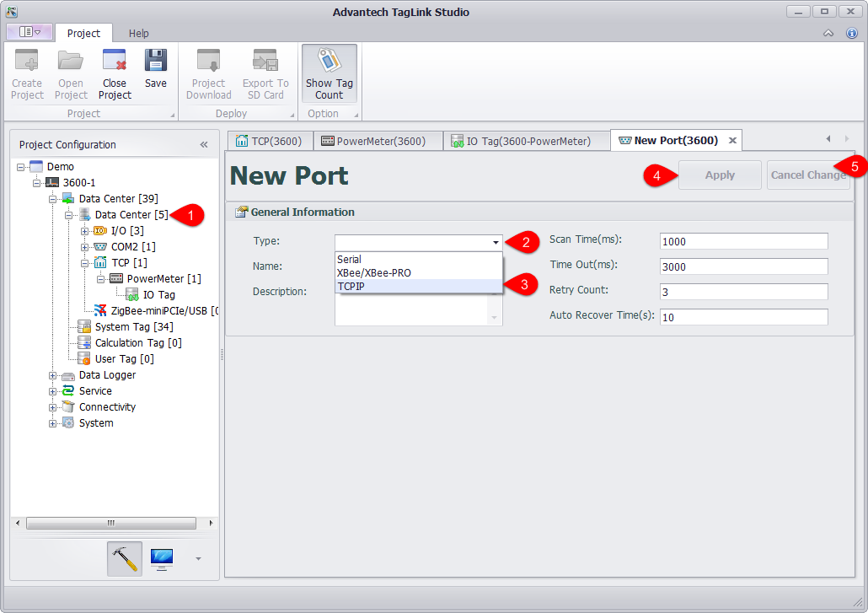The width and height of the screenshot is (868, 613).
Task: Close the New Port(3600) tab
Action: (x=732, y=141)
